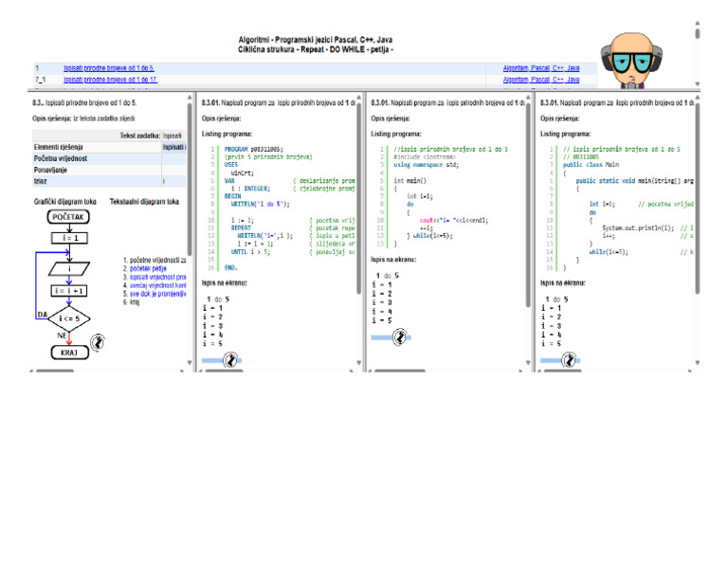
Task: Click the top frame vertical scrollbar thumb
Action: pyautogui.click(x=698, y=33)
